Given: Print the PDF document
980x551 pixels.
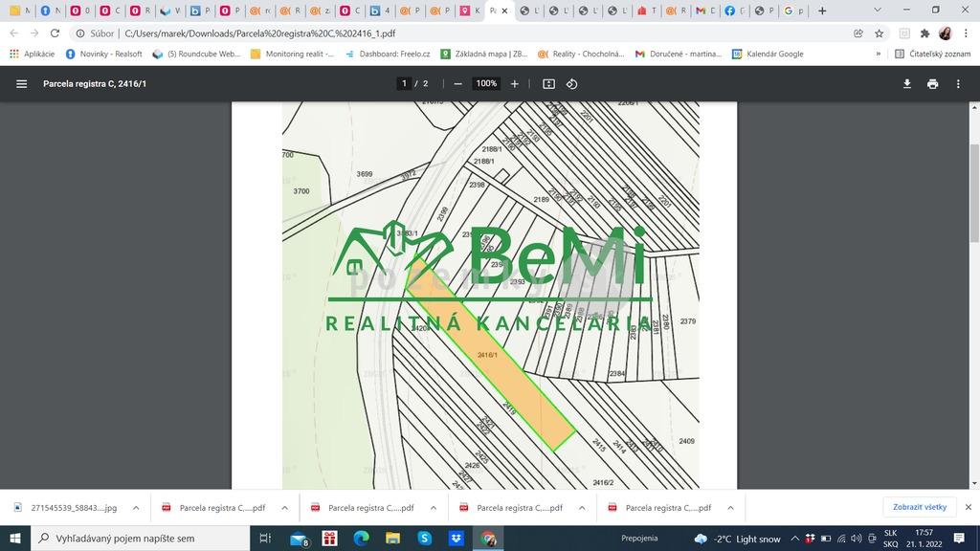Looking at the screenshot, I should coord(932,84).
